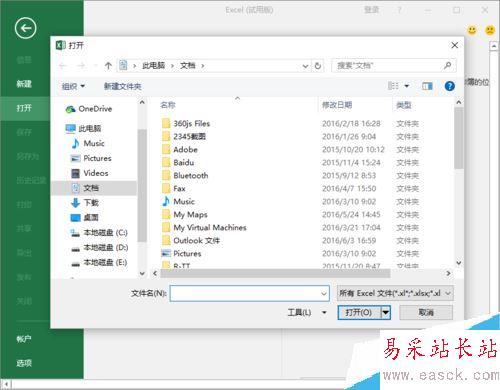Viewport: 500px width, 390px height.
Task: Select 本地磁盘 (D:) drive
Action: (x=99, y=248)
